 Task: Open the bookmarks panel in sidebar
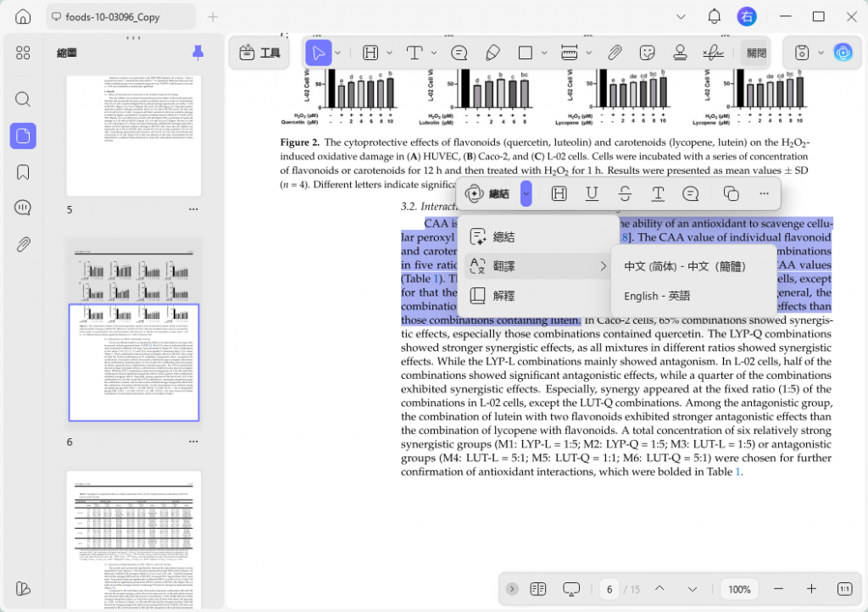pos(23,172)
